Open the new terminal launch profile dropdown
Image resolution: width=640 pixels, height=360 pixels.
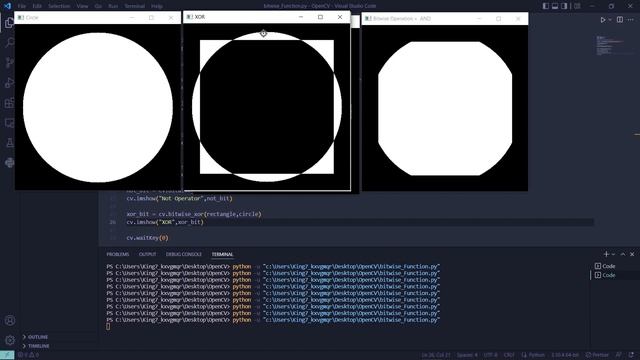tap(613, 254)
